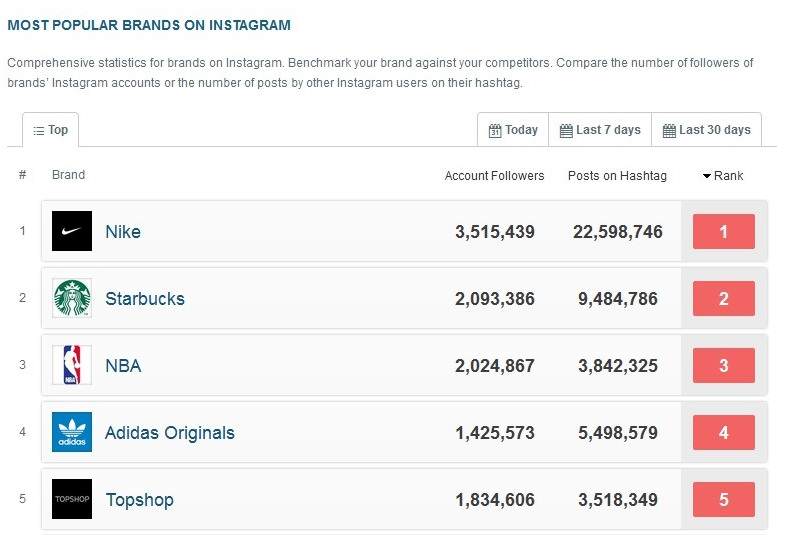787x535 pixels.
Task: Click the NBA logo thumbnail
Action: [x=72, y=365]
